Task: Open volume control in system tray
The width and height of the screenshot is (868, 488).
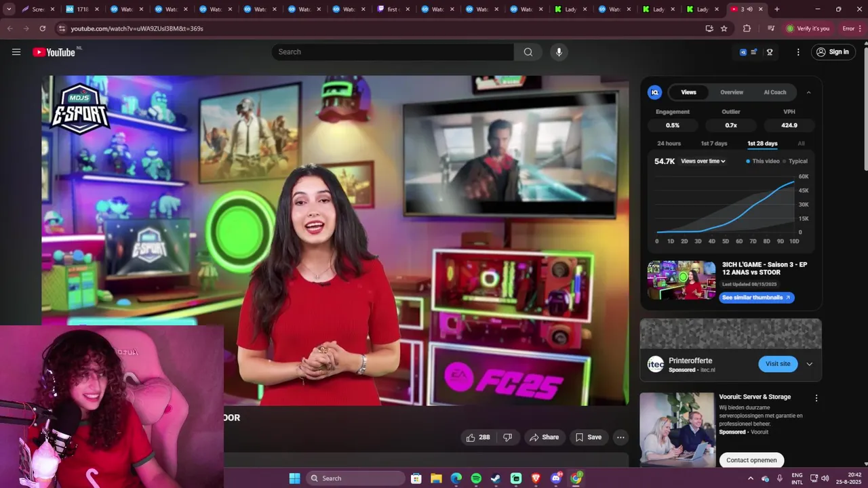Action: pyautogui.click(x=825, y=479)
